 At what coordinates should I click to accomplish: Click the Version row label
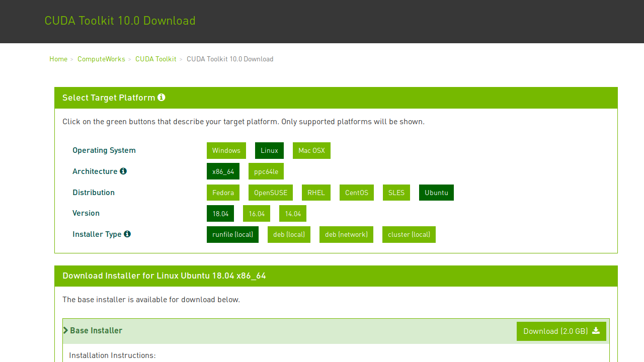[86, 213]
